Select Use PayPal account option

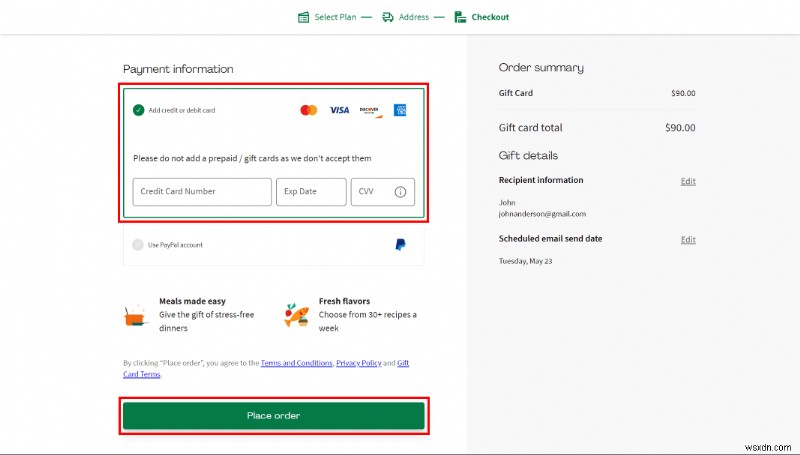point(138,245)
